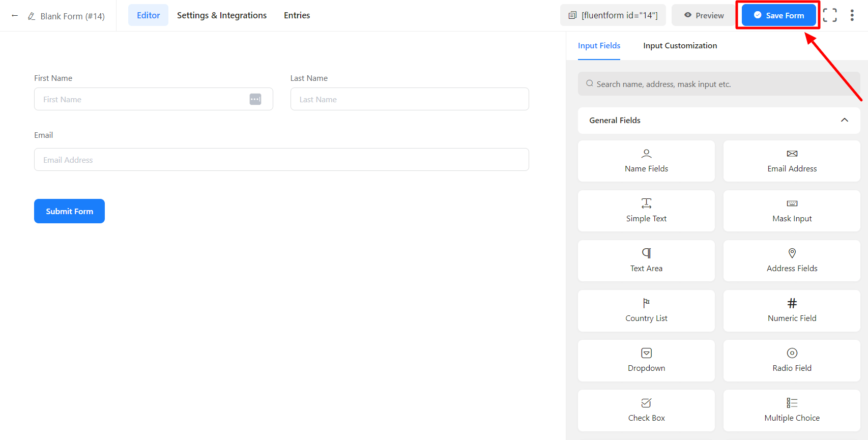Switch to Input Customization tab
868x440 pixels.
point(680,46)
